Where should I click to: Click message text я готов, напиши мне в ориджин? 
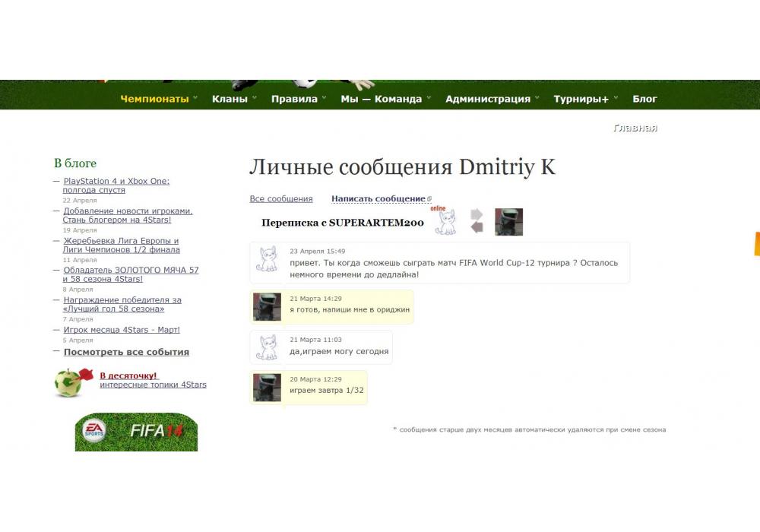(350, 309)
